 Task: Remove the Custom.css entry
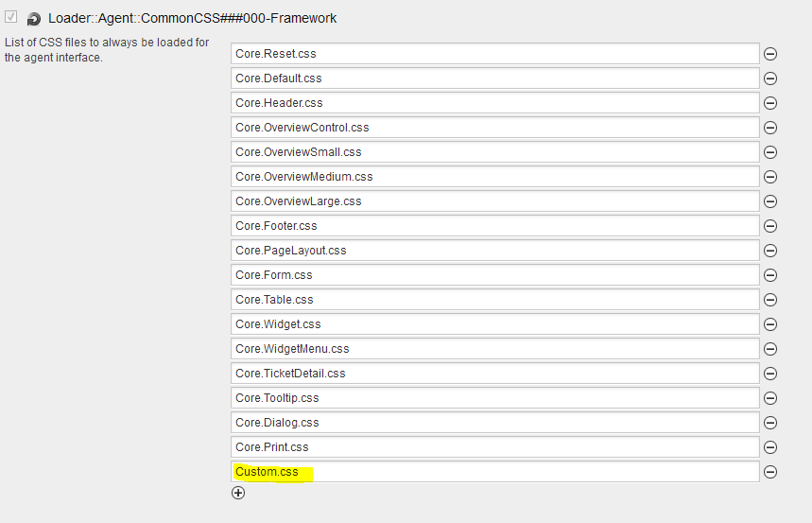(x=770, y=472)
